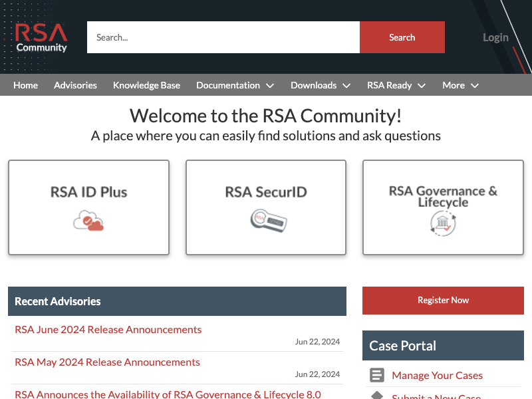Open the Manage Your Cases link
The image size is (532, 399).
(437, 375)
